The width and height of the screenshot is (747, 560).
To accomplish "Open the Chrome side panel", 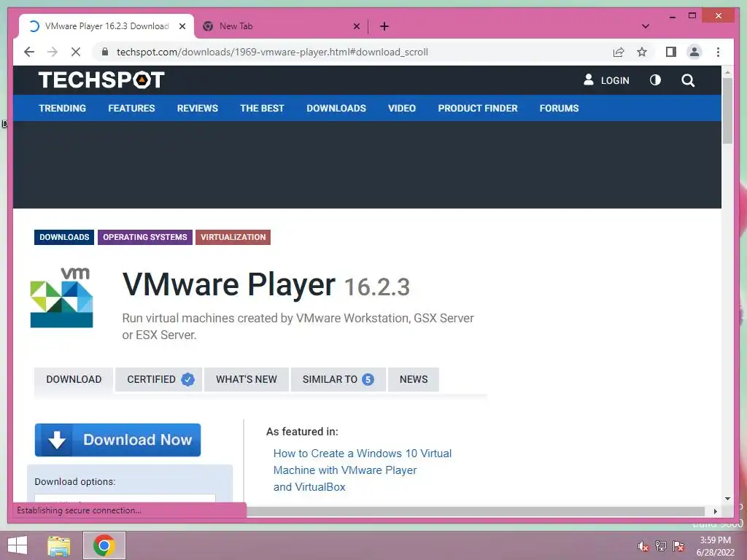I will (x=671, y=52).
